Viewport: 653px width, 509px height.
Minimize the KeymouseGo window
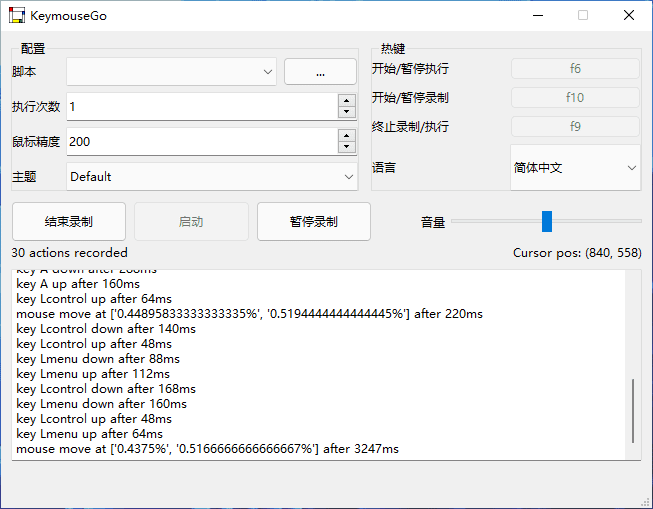click(x=538, y=16)
